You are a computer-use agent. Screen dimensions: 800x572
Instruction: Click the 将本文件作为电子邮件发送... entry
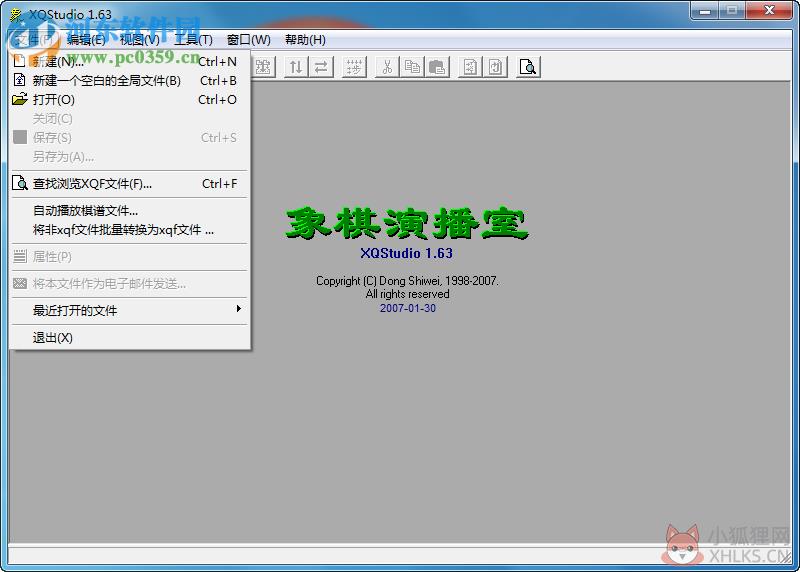pyautogui.click(x=130, y=283)
